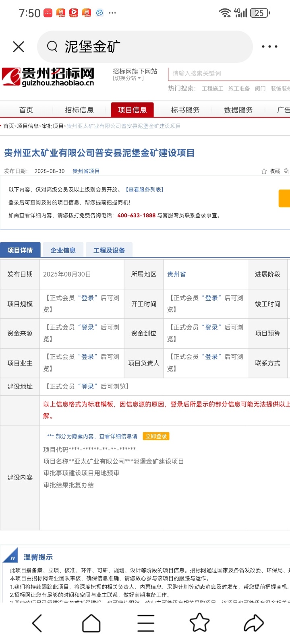This screenshot has width=290, height=644.
Task: Tap the blue circular notification icon
Action: pos(99,13)
